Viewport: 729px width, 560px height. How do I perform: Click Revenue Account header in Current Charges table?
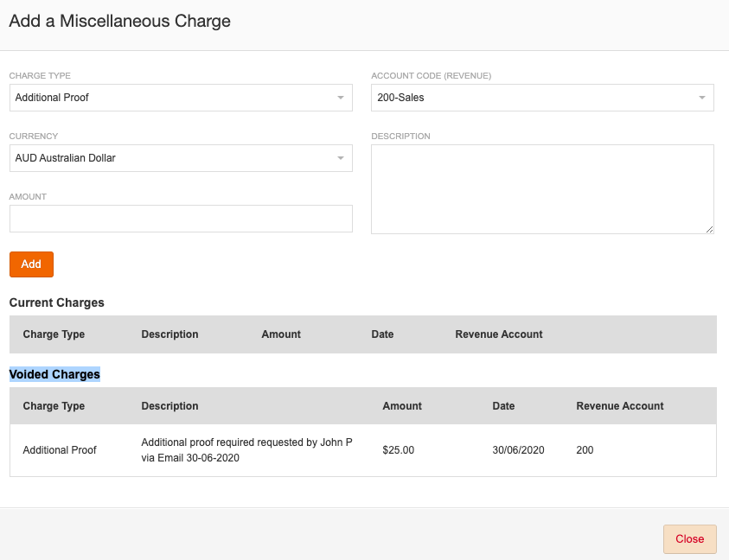coord(499,334)
